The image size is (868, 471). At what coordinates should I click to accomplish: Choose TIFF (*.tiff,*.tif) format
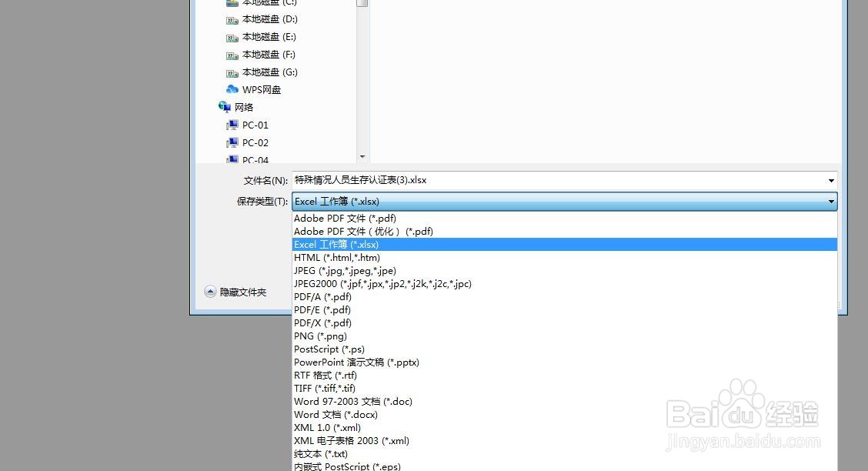[565, 389]
